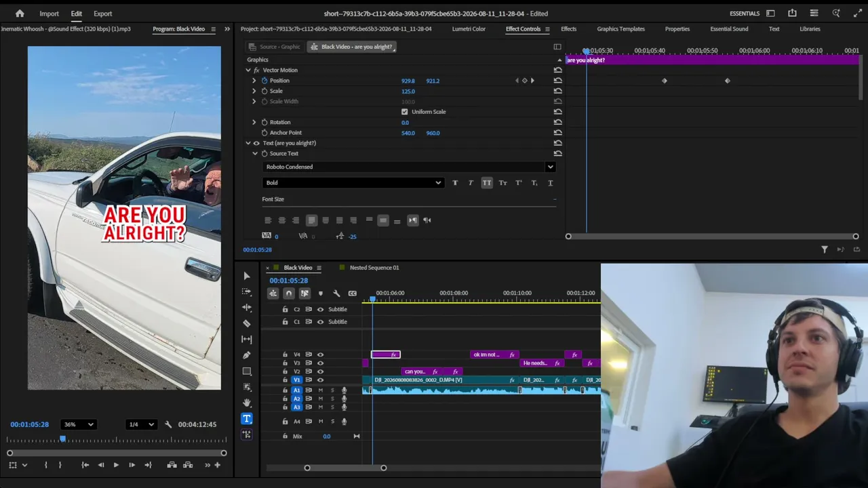Open the Lumetri Color panel tab

(469, 29)
